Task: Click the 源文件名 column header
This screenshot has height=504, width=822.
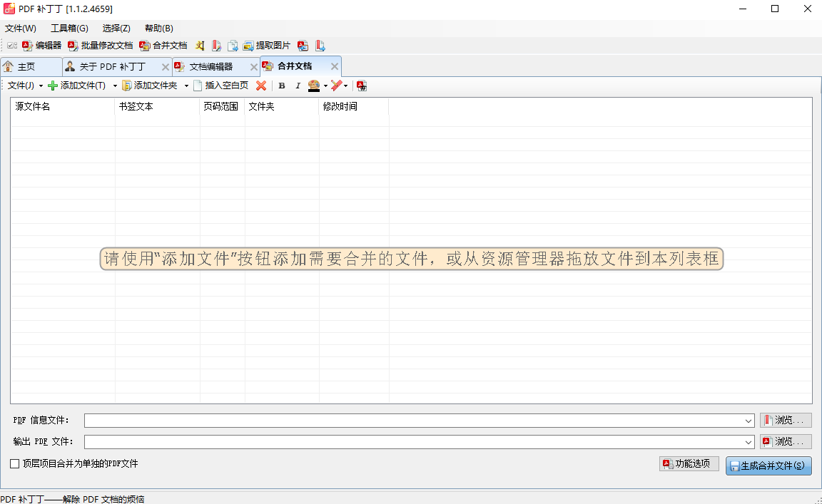Action: 63,106
